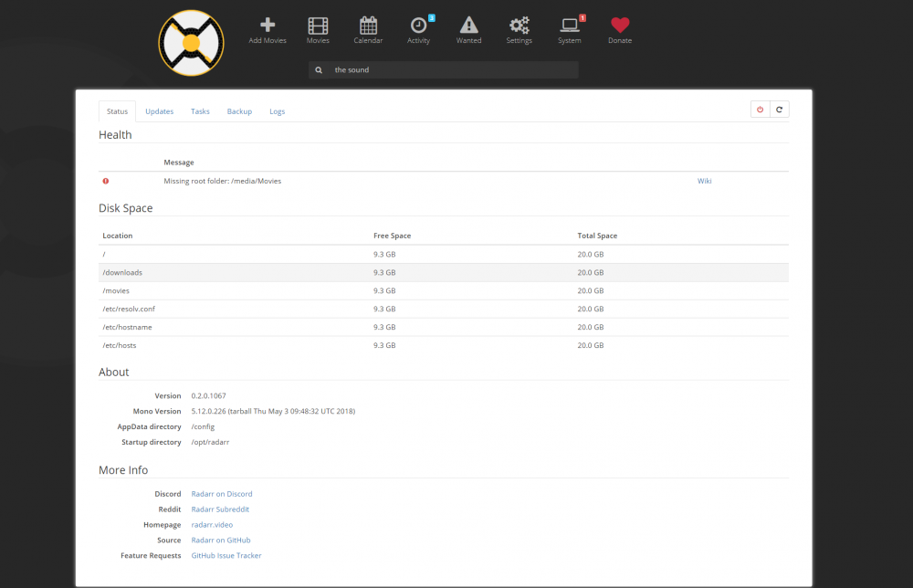Click the Donate heart icon
This screenshot has height=588, width=913.
[620, 25]
